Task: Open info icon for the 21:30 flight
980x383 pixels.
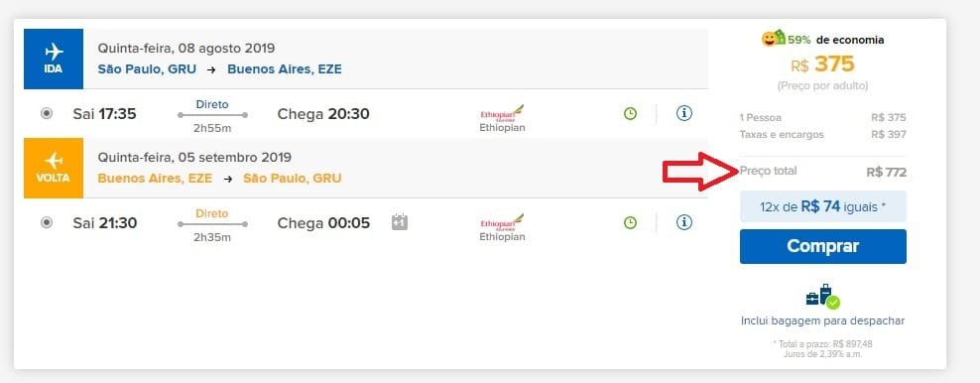Action: point(684,222)
